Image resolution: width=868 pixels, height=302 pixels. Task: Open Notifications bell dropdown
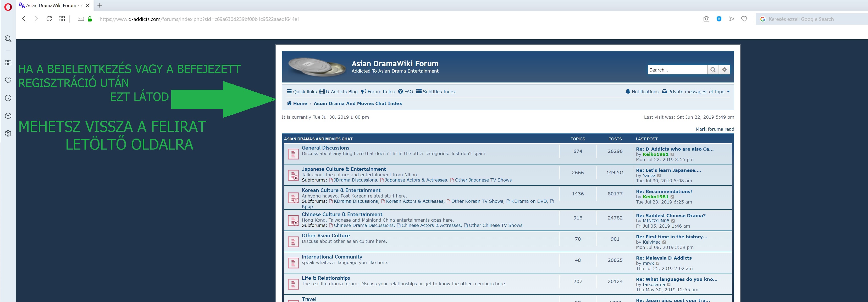tap(642, 92)
